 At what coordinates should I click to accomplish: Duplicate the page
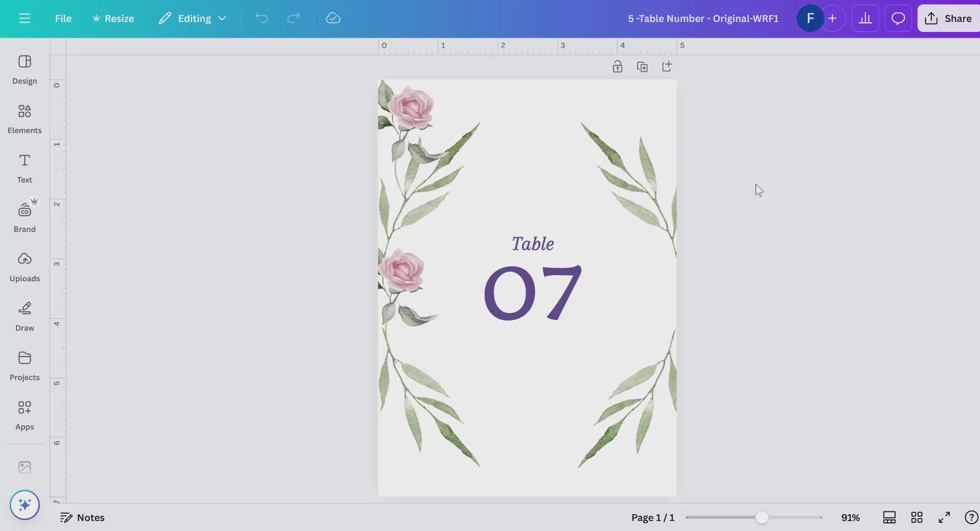[642, 67]
